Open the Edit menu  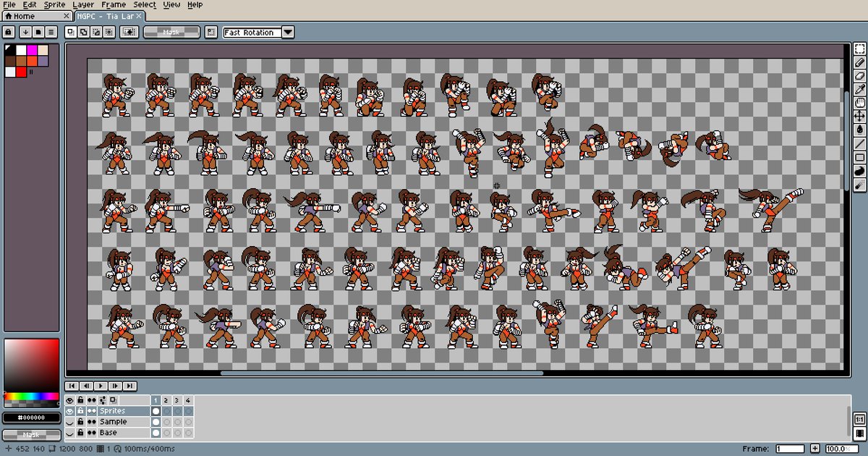coord(29,4)
